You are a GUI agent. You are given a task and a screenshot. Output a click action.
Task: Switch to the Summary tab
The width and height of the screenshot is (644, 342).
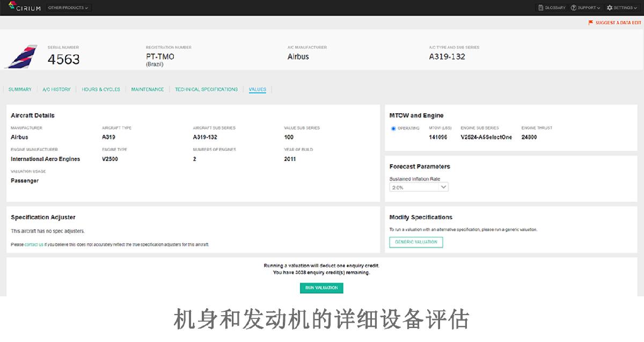coord(20,89)
